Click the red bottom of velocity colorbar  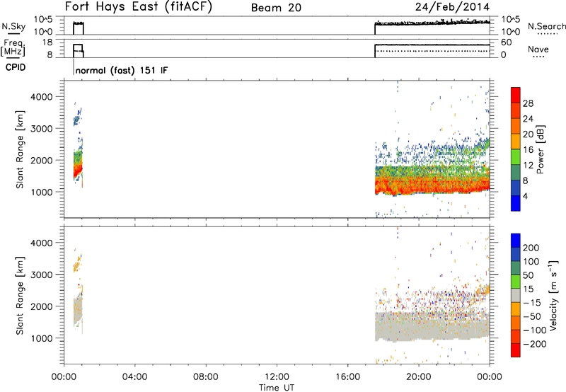click(x=516, y=350)
